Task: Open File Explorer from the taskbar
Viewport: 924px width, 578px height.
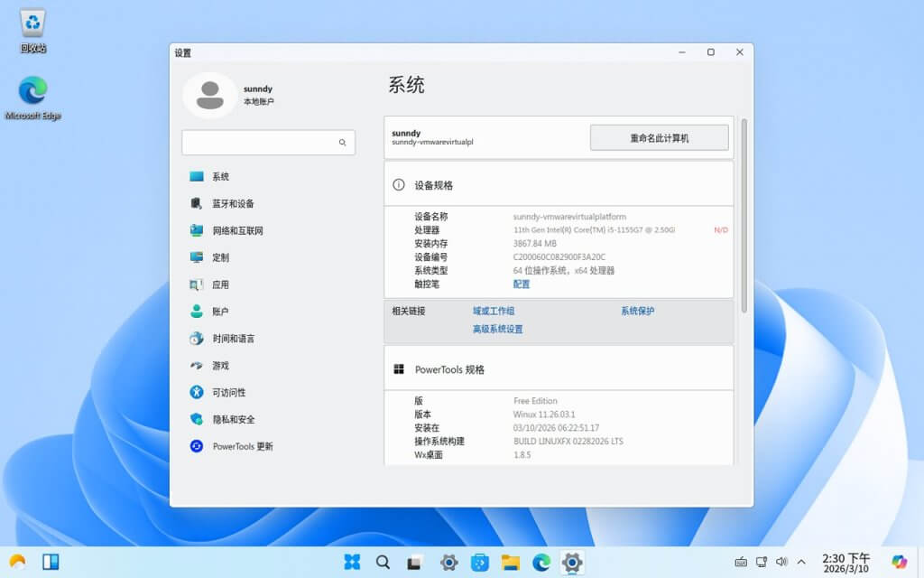Action: tap(511, 562)
